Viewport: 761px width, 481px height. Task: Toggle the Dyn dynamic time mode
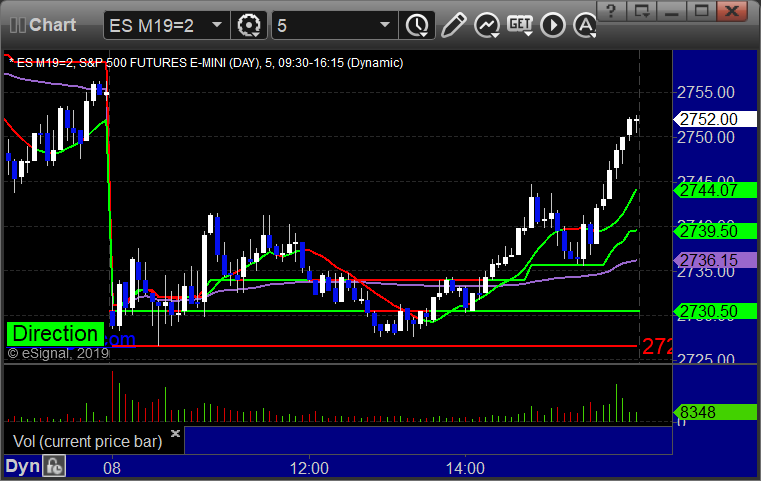(21, 466)
